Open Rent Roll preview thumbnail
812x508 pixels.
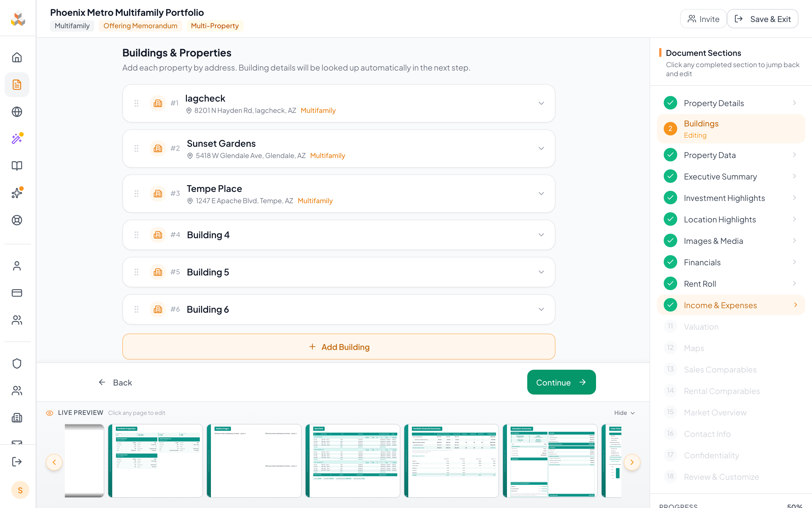tap(353, 461)
